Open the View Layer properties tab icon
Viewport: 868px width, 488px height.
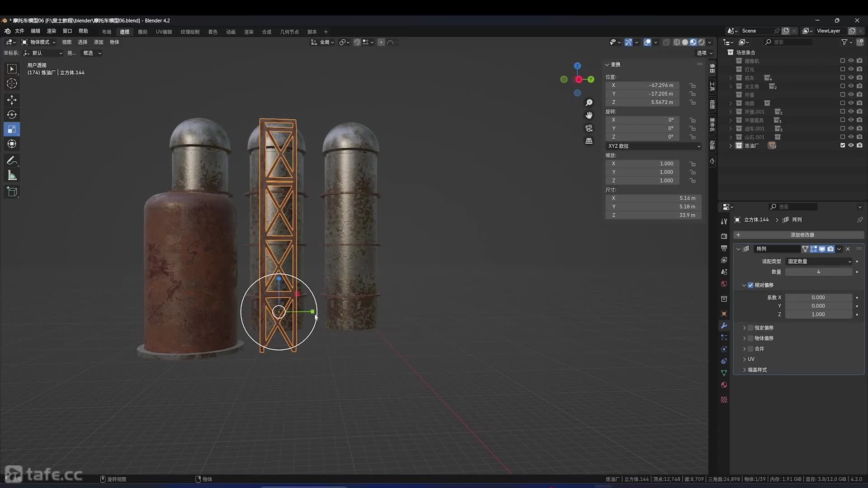pyautogui.click(x=724, y=260)
